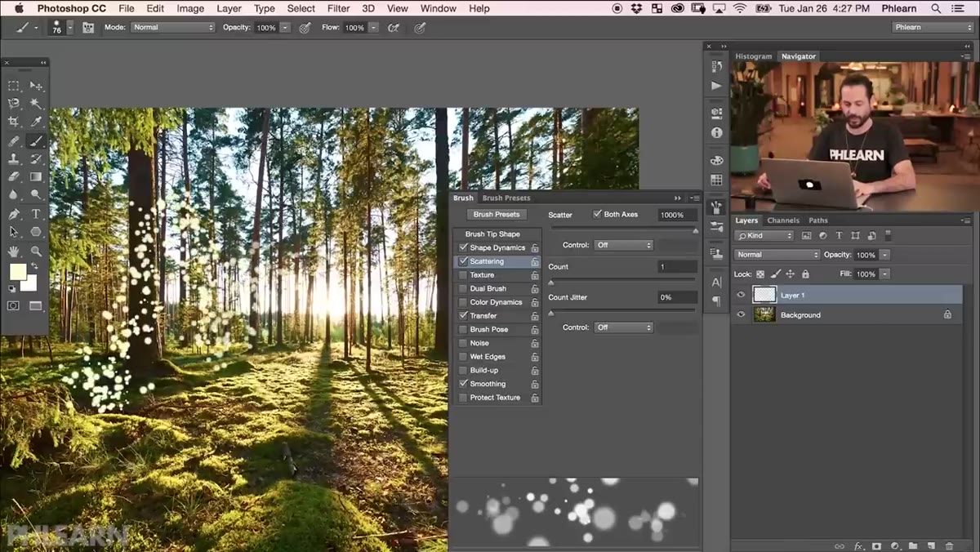Open the brush Mode dropdown in options bar
980x552 pixels.
pos(172,27)
